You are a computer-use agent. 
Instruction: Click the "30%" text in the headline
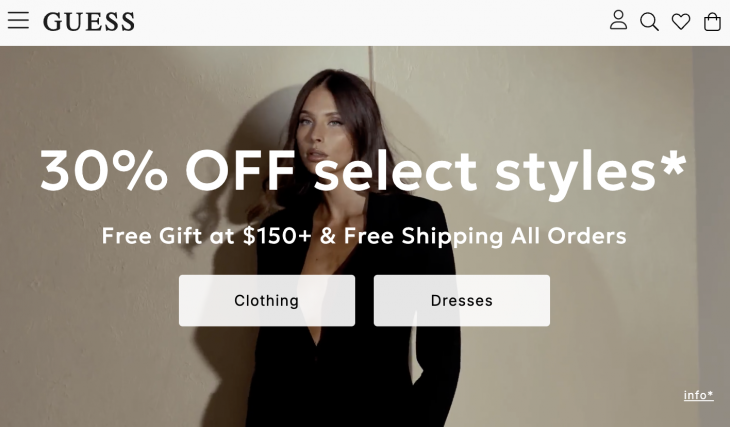(x=104, y=171)
